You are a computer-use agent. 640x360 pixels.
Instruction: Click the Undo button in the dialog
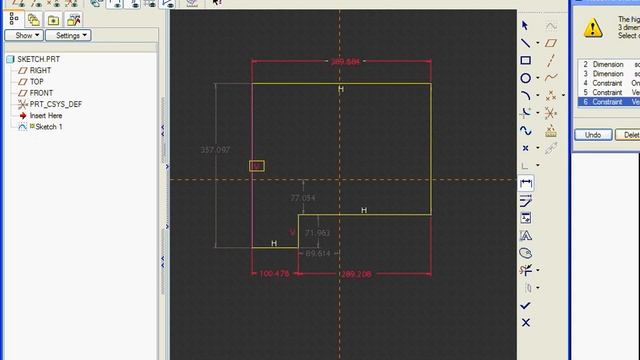(x=593, y=135)
